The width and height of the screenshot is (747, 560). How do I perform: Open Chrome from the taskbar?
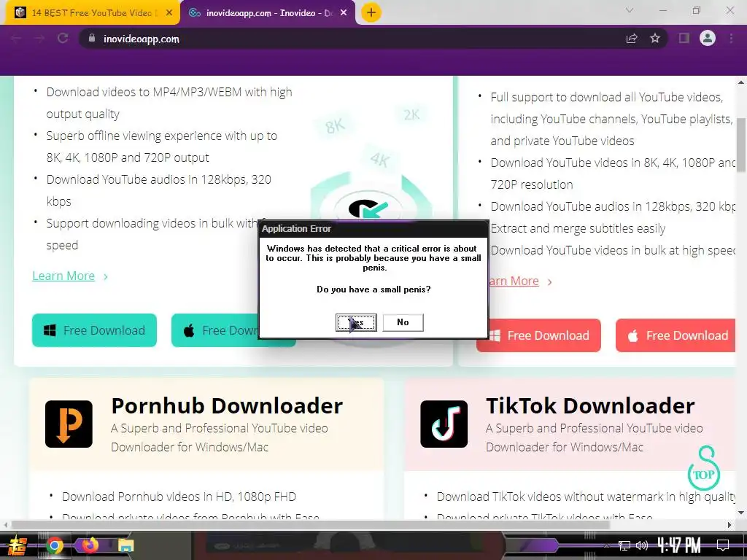point(54,545)
